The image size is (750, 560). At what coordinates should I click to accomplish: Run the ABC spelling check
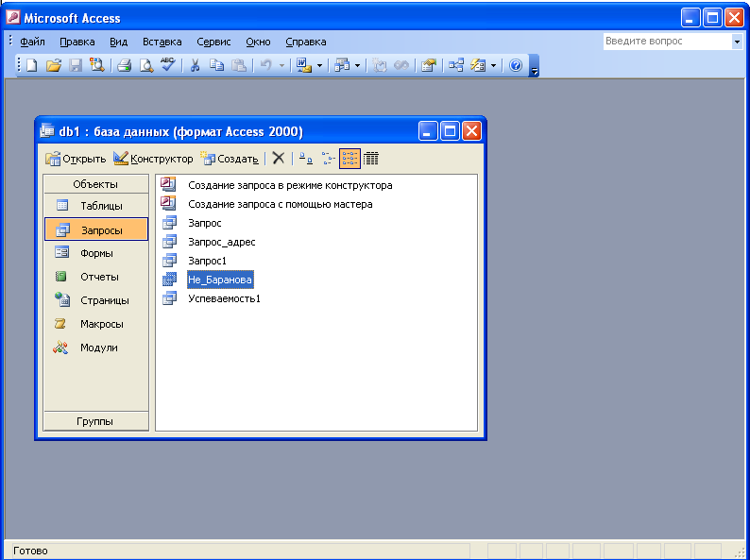[x=167, y=64]
